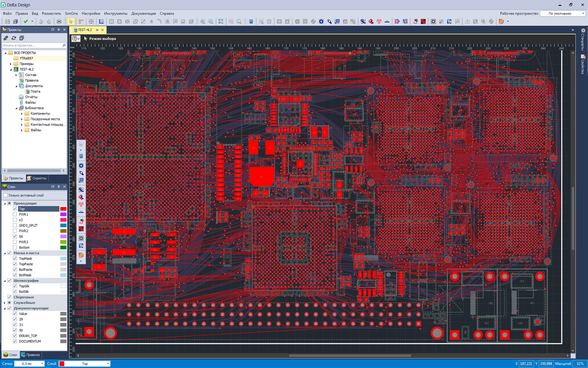Select the Посадочные места library folder
Viewport: 588px width, 368px height.
[x=45, y=119]
